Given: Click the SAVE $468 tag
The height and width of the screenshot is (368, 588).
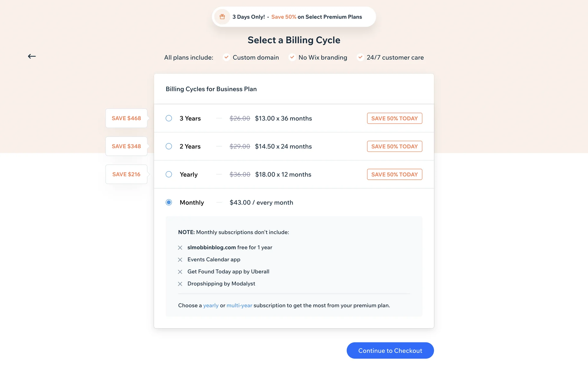Looking at the screenshot, I should tap(126, 118).
